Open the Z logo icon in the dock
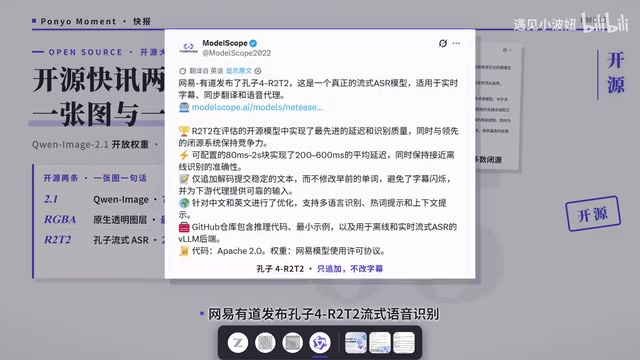 238,342
